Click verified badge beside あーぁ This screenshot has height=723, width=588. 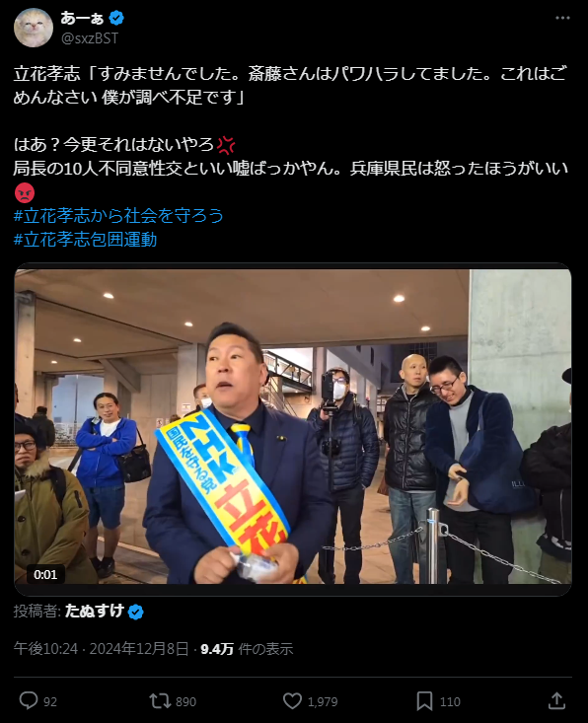(116, 18)
